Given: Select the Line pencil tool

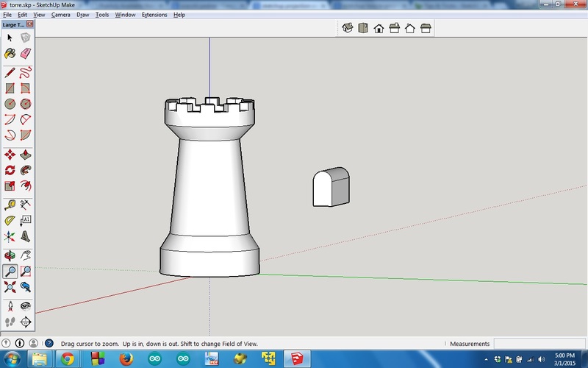Looking at the screenshot, I should click(10, 72).
